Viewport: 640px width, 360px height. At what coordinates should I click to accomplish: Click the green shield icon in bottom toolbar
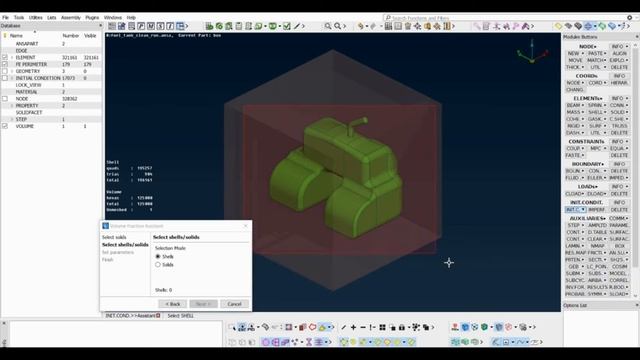(x=484, y=327)
